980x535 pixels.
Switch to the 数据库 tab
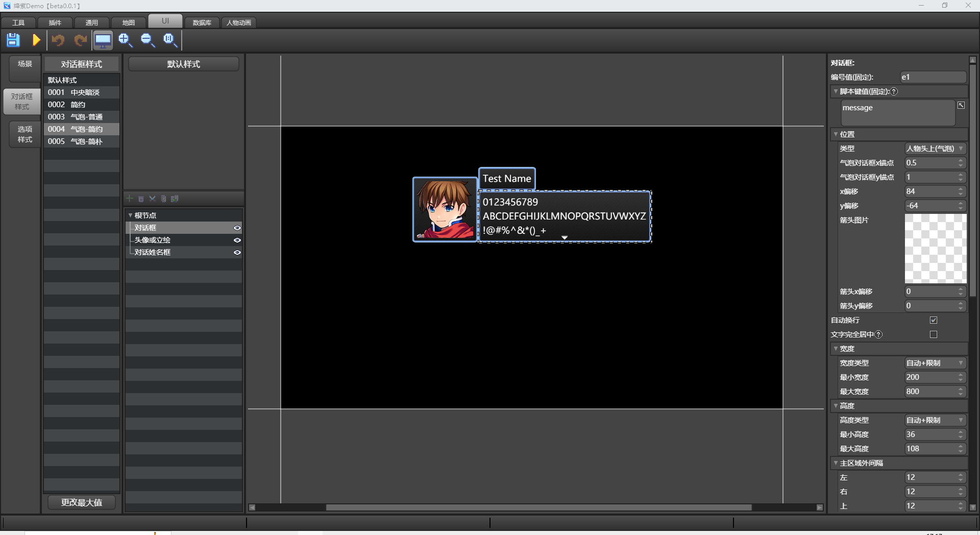point(202,22)
